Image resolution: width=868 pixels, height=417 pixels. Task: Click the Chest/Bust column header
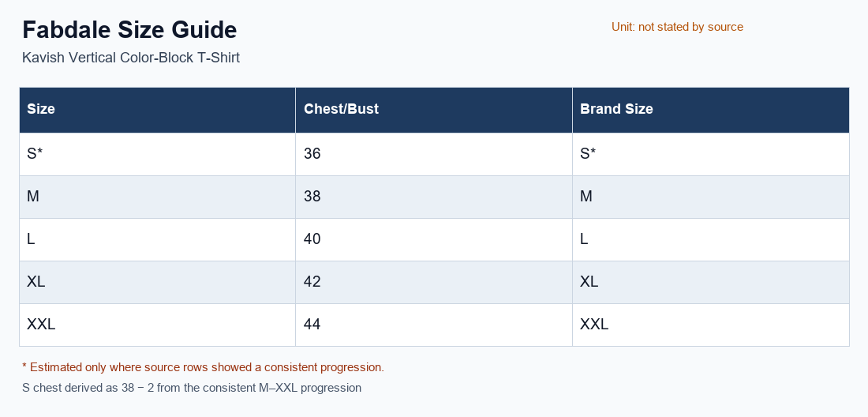(x=434, y=110)
